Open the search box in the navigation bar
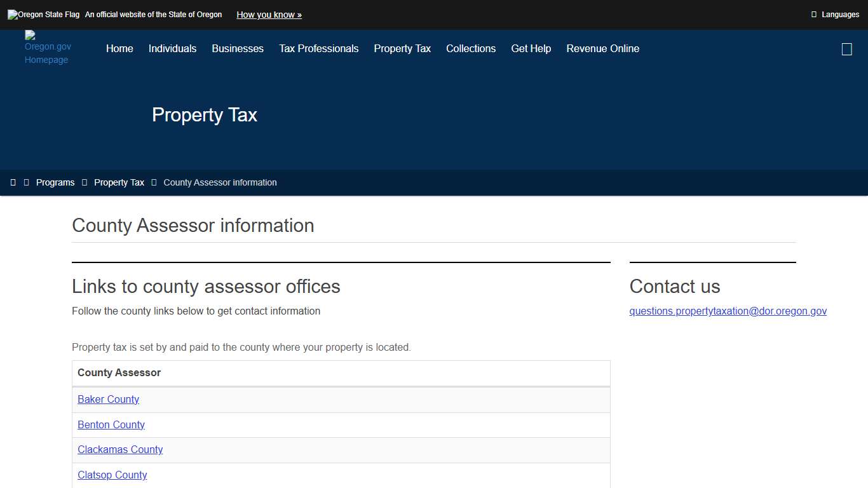Viewport: 868px width, 488px height. (846, 48)
